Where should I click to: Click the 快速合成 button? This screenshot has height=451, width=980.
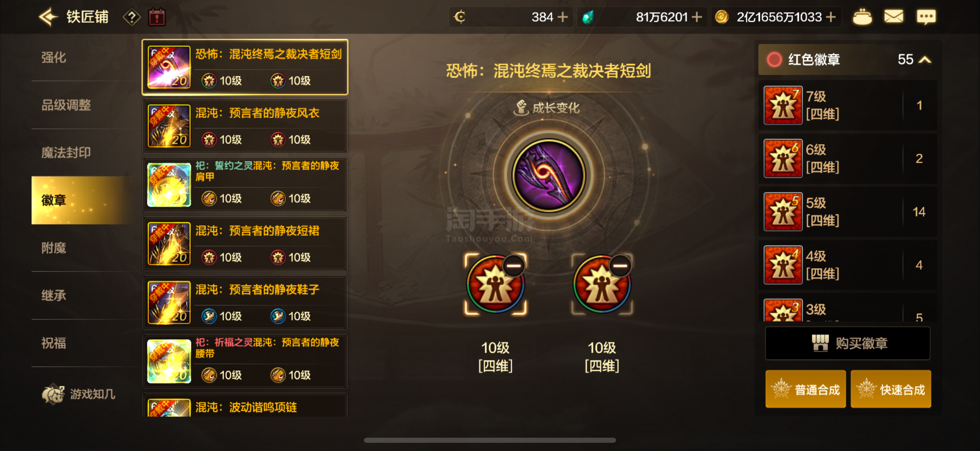point(891,389)
